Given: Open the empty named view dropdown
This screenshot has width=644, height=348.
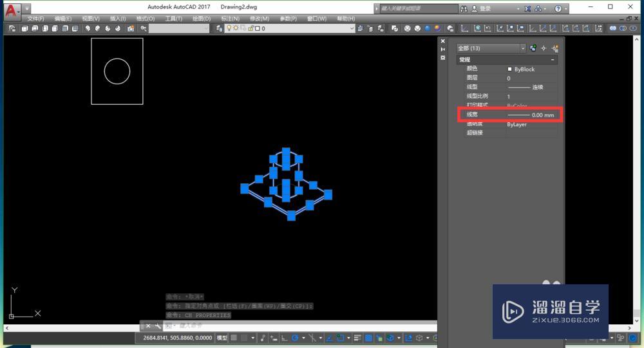Looking at the screenshot, I should (x=178, y=28).
